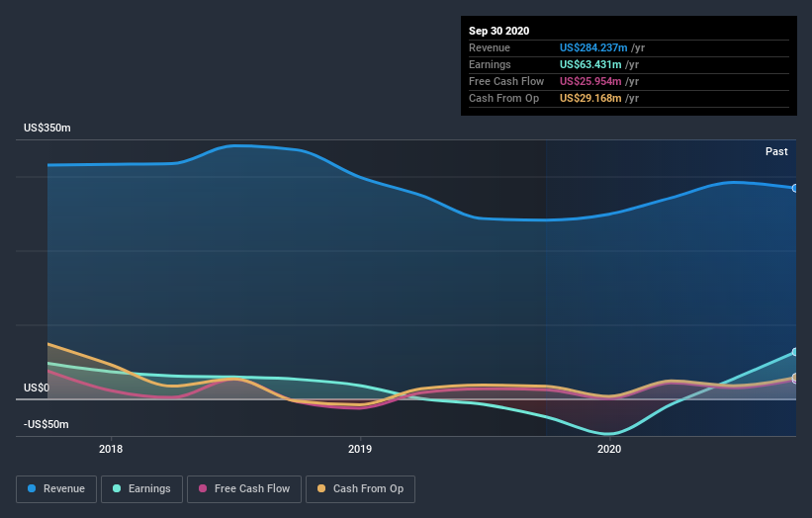The height and width of the screenshot is (518, 812).
Task: Click the US$284.237m revenue value
Action: point(593,47)
